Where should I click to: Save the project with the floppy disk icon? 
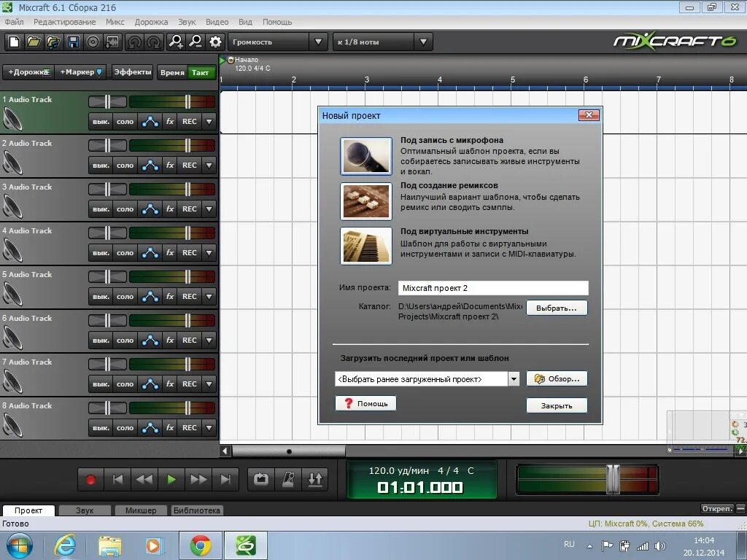point(73,42)
